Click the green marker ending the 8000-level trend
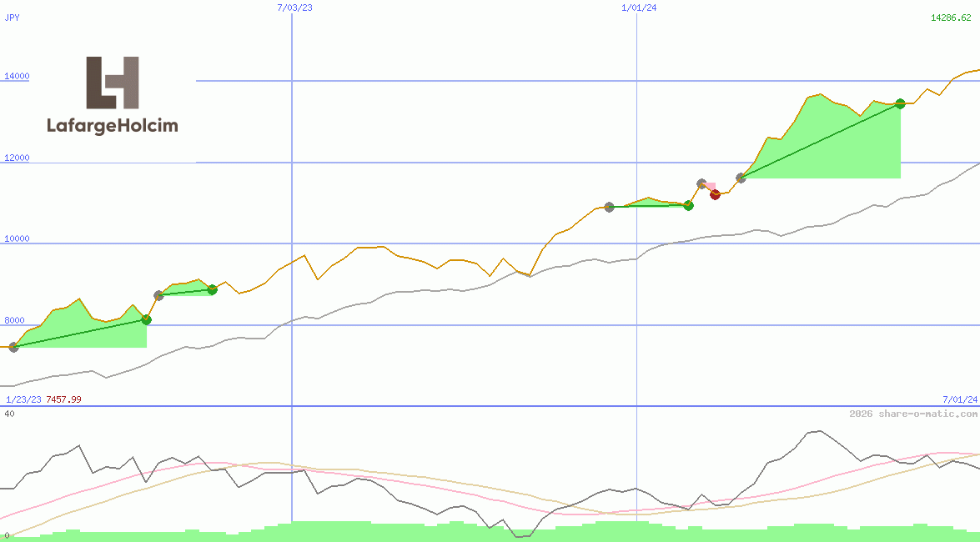 (147, 319)
